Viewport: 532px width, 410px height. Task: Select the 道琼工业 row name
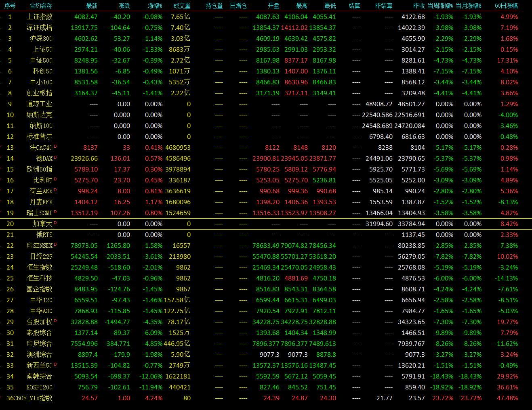pos(40,104)
